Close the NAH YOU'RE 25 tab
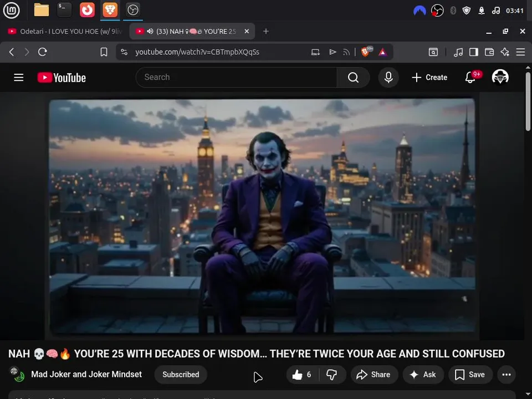Screen dimensions: 532x399 [x=247, y=31]
